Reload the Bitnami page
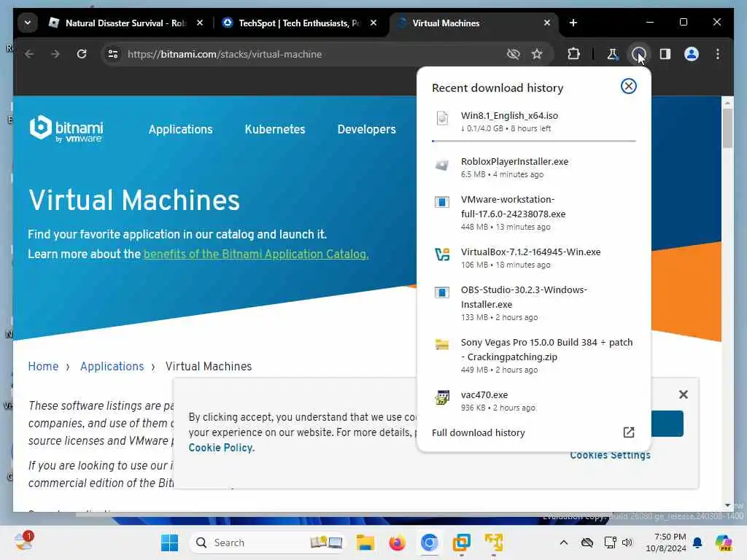This screenshot has height=560, width=747. pyautogui.click(x=82, y=54)
